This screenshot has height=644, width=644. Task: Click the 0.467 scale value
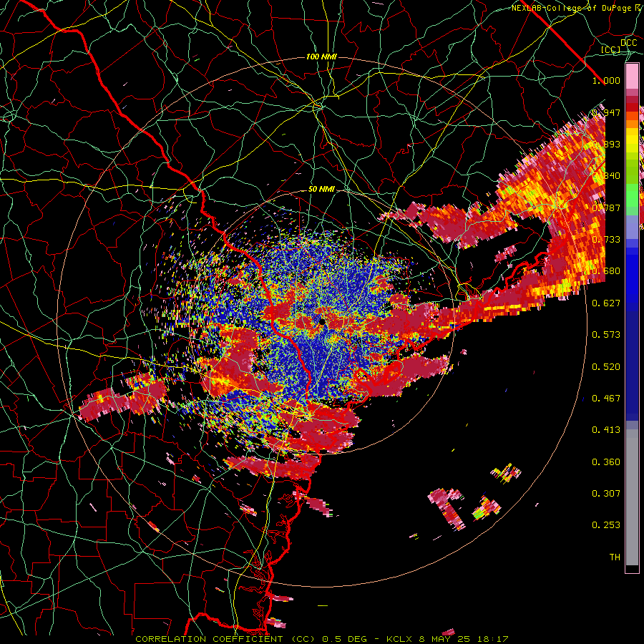pyautogui.click(x=606, y=399)
